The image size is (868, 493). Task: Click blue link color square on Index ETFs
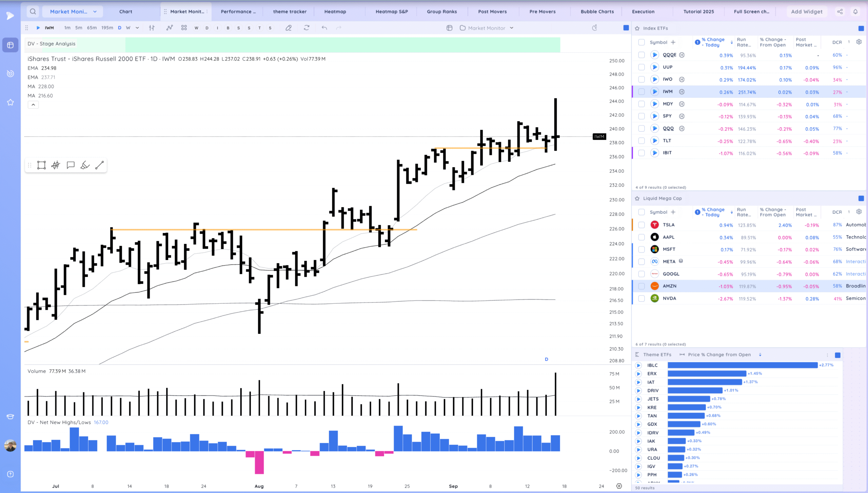click(x=861, y=28)
